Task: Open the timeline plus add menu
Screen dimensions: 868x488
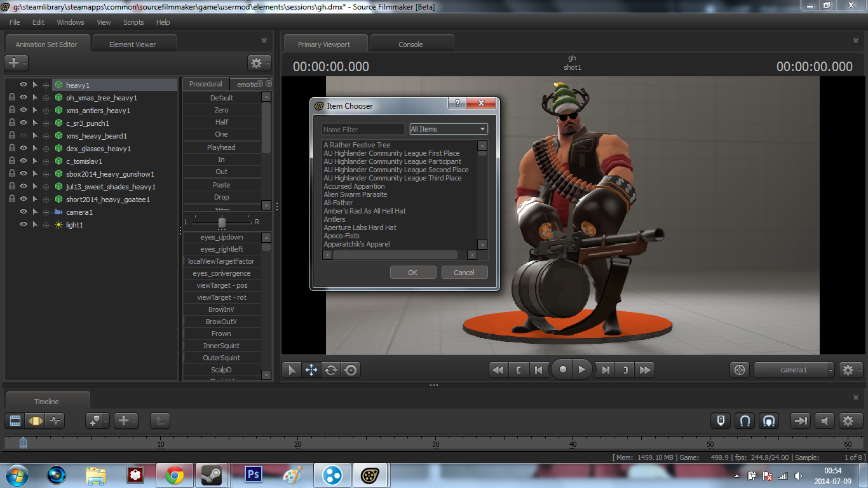Action: 126,421
